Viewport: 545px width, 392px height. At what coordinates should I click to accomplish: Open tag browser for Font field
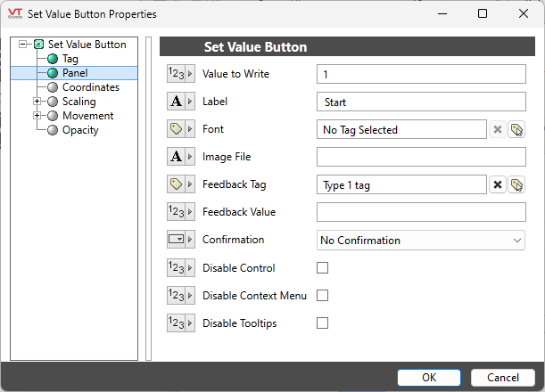(516, 129)
